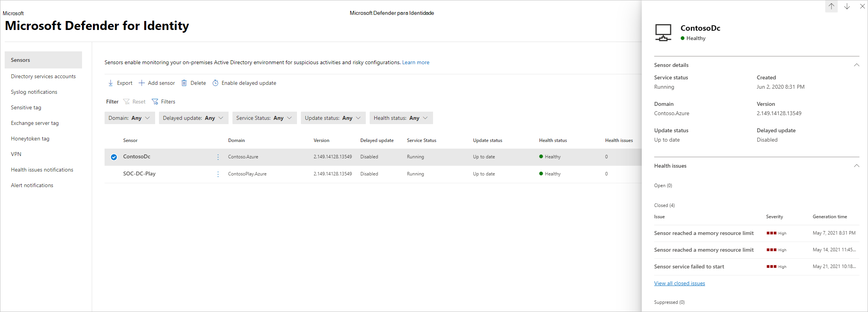Click Enable delayed update button label

[249, 83]
